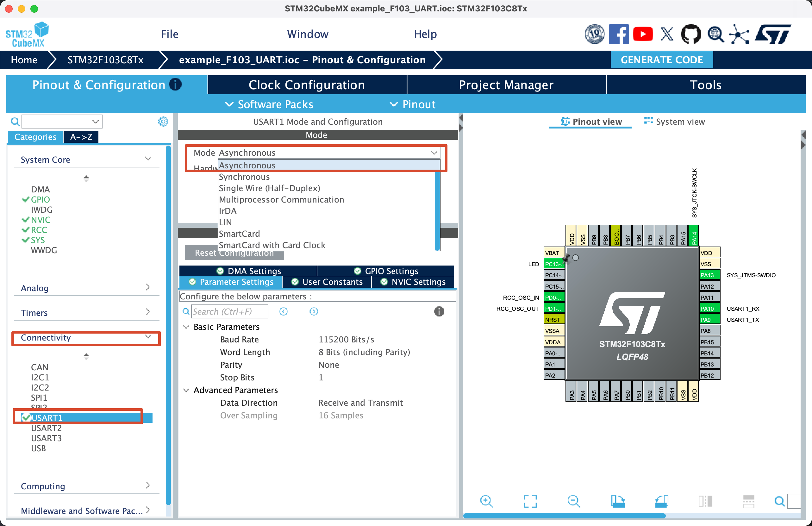The image size is (812, 526).
Task: Collapse the Advanced Parameters group
Action: [x=186, y=390]
